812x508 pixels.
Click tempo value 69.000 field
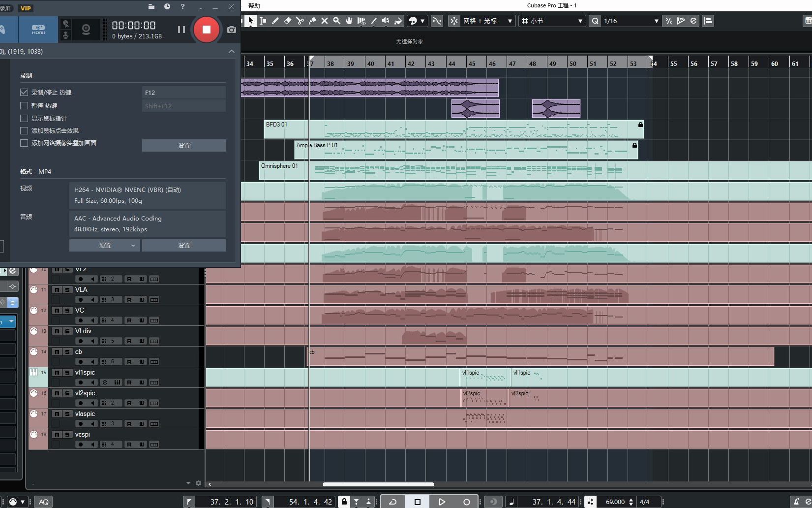pyautogui.click(x=615, y=502)
